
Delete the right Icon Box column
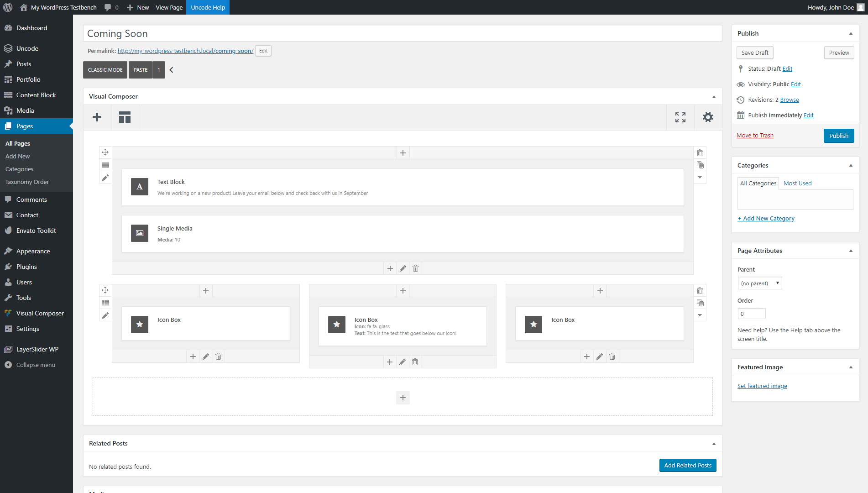612,357
